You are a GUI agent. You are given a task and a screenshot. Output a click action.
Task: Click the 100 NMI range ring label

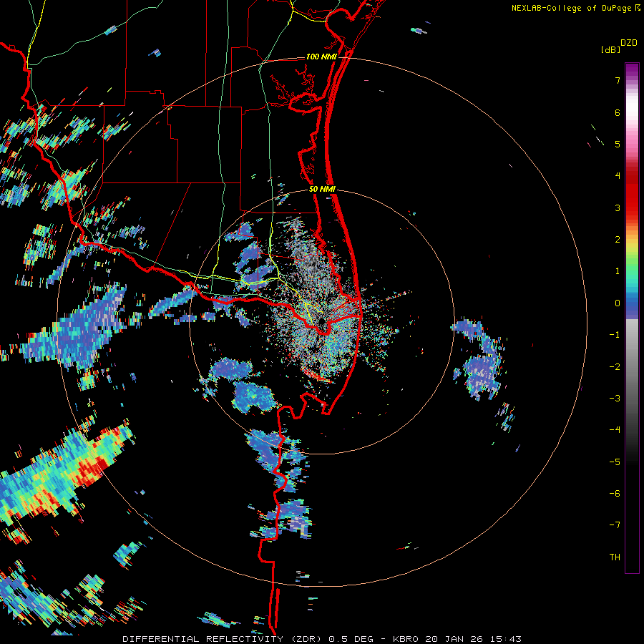pos(321,57)
